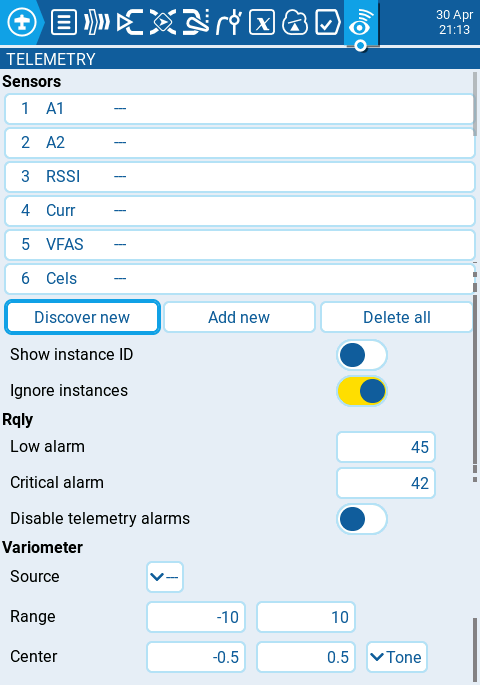
Task: Open the Variometer Source dropdown
Action: tap(165, 577)
